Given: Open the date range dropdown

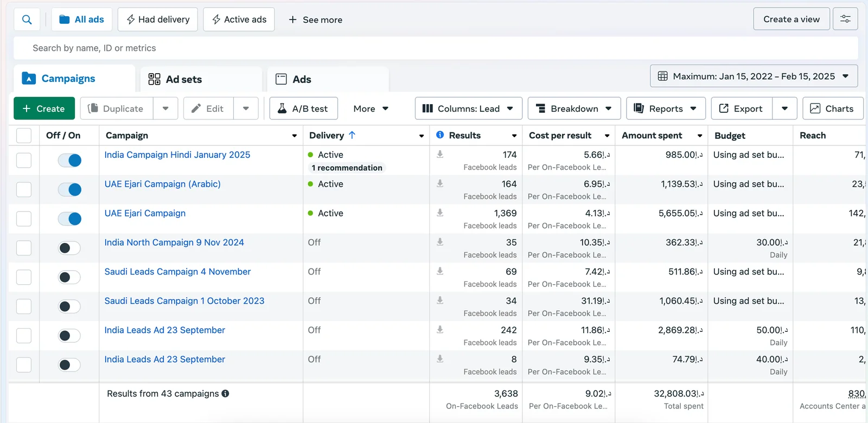Looking at the screenshot, I should pyautogui.click(x=754, y=76).
